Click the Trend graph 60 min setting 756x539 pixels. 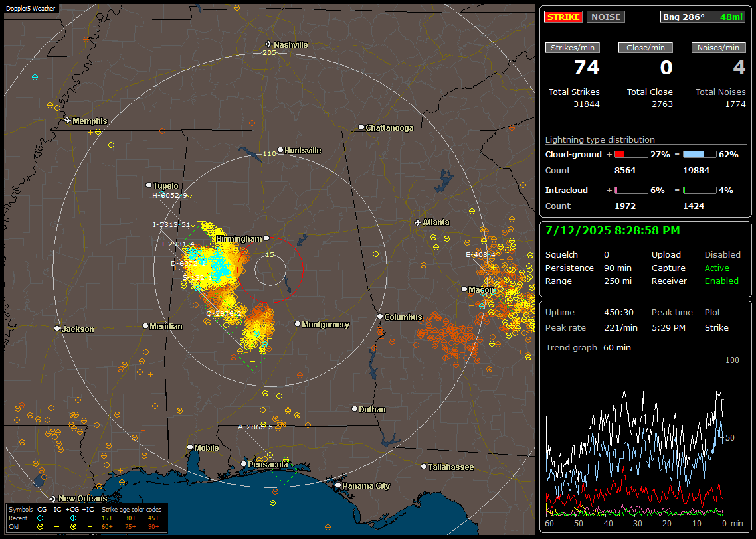(616, 347)
